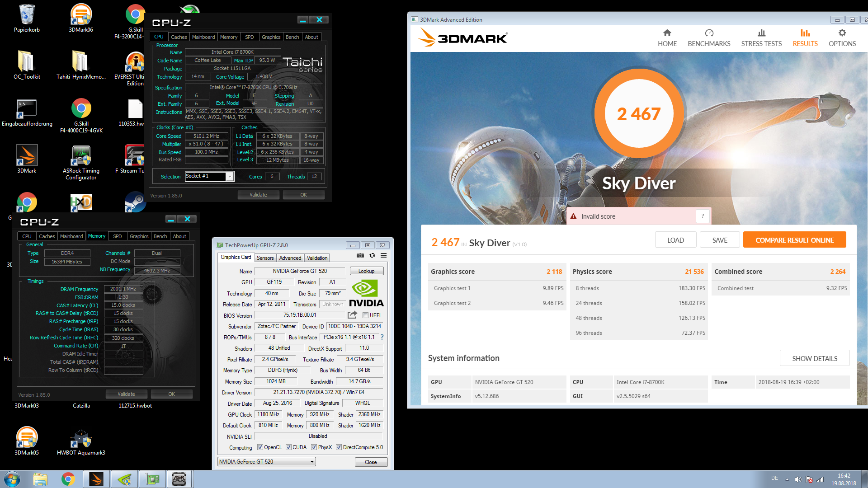Click Bus Interface question mark icon

pos(382,337)
